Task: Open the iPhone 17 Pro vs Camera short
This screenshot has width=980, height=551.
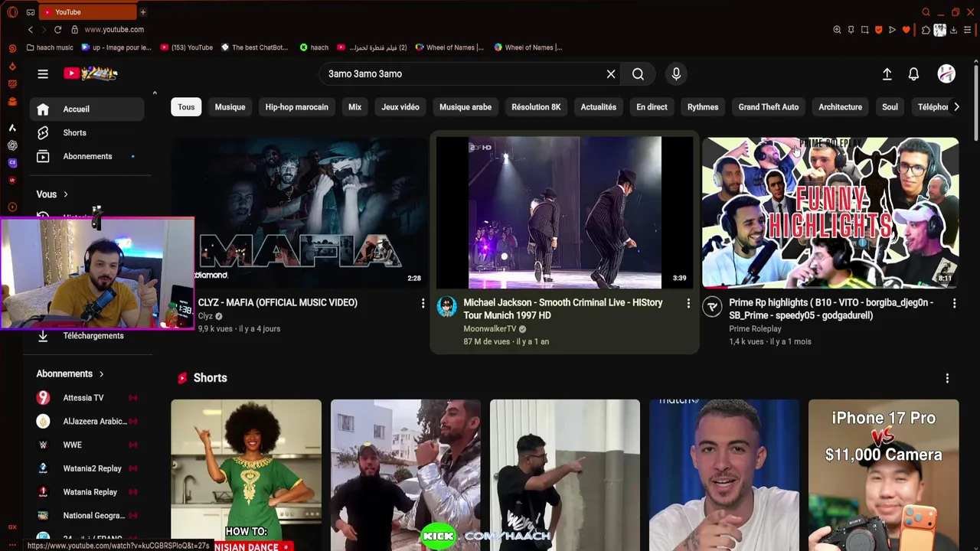Action: click(x=884, y=474)
